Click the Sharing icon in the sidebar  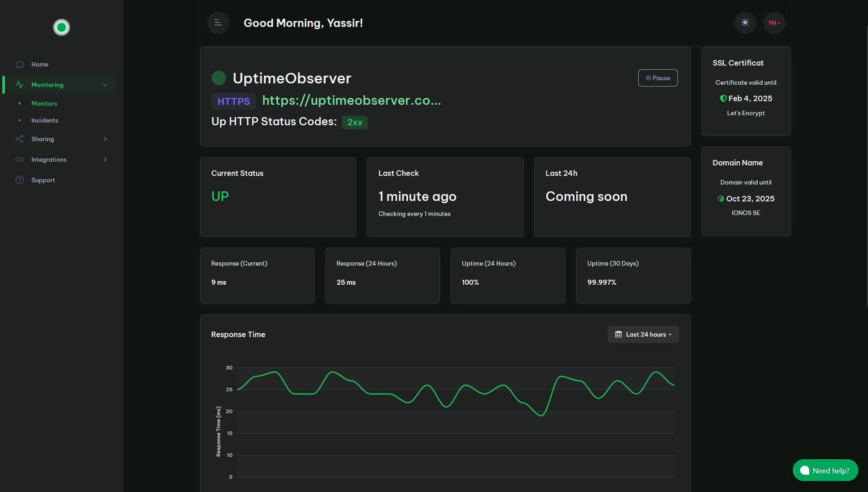click(20, 139)
